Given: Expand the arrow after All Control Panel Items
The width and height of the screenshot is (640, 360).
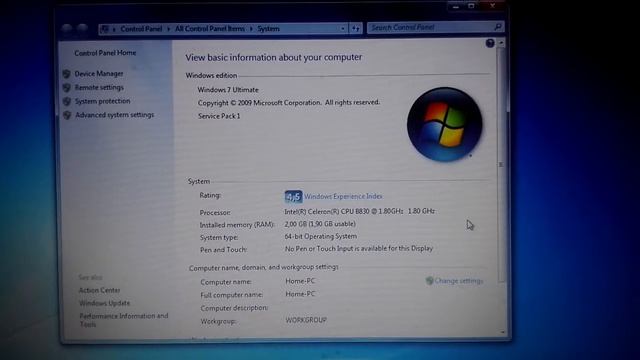Looking at the screenshot, I should click(x=251, y=29).
